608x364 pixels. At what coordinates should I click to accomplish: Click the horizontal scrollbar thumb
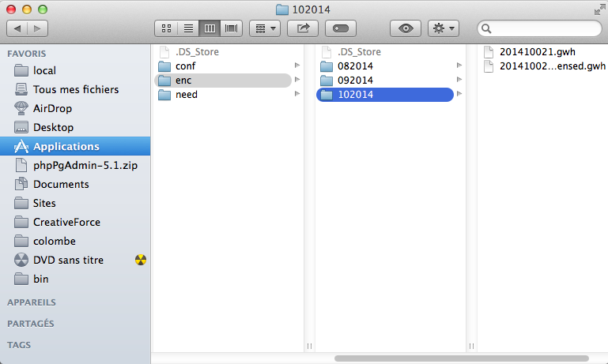point(462,358)
